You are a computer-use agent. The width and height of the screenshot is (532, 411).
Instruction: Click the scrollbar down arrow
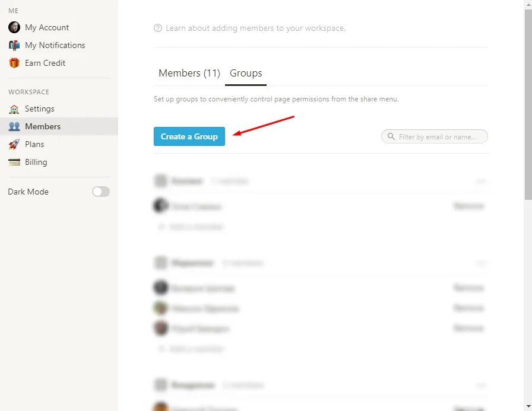(528, 406)
